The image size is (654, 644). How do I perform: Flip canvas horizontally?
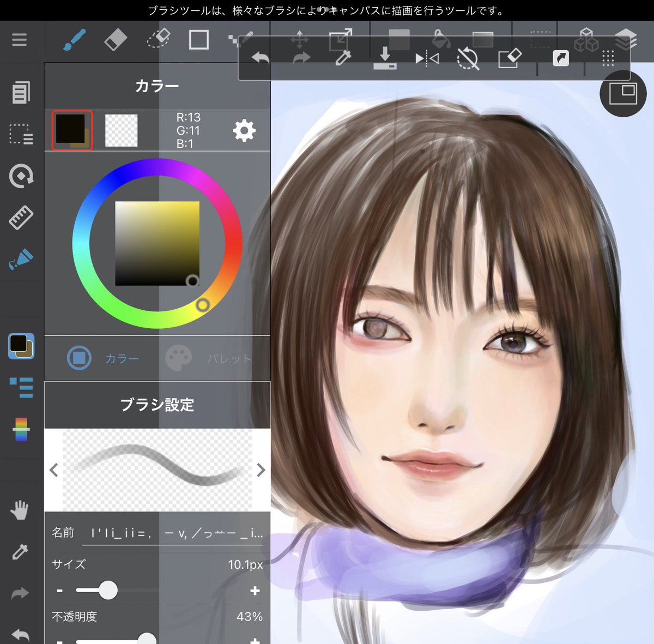coord(427,58)
